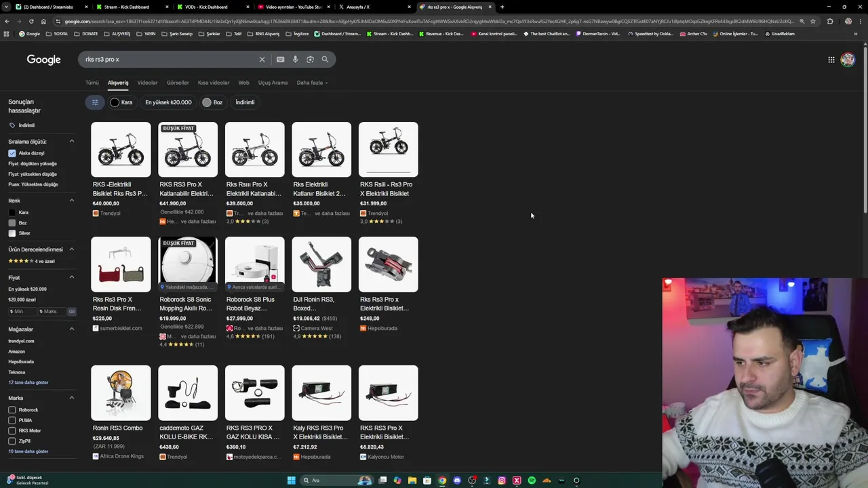The height and width of the screenshot is (488, 868).
Task: Collapse the Mağazalar section
Action: [x=72, y=329]
